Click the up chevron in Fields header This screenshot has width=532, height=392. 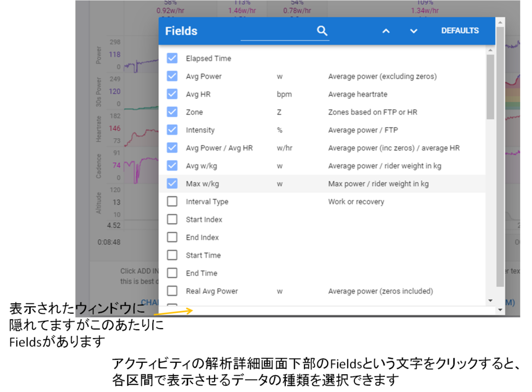[386, 31]
